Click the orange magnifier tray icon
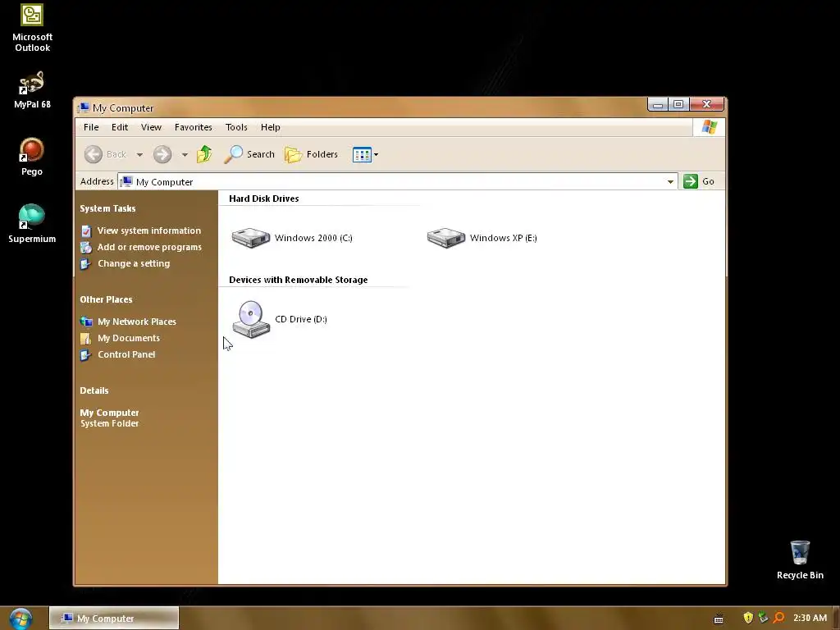This screenshot has width=840, height=630. coord(779,618)
